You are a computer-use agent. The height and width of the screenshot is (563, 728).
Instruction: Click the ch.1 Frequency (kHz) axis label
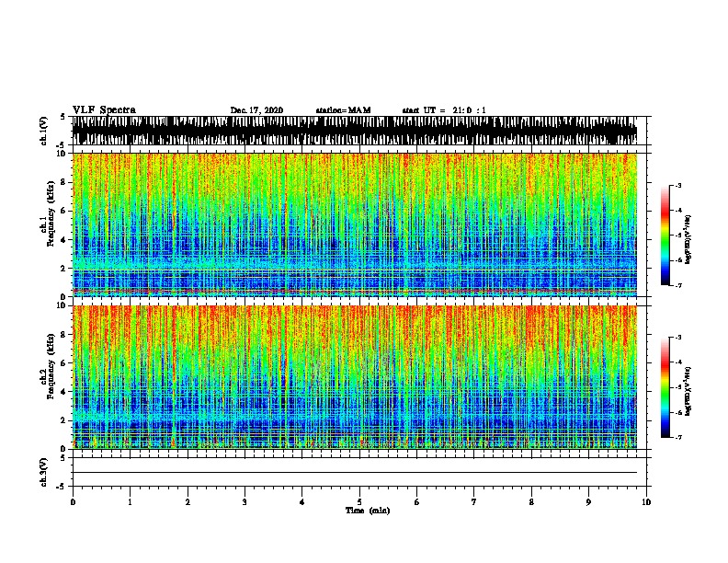point(47,214)
